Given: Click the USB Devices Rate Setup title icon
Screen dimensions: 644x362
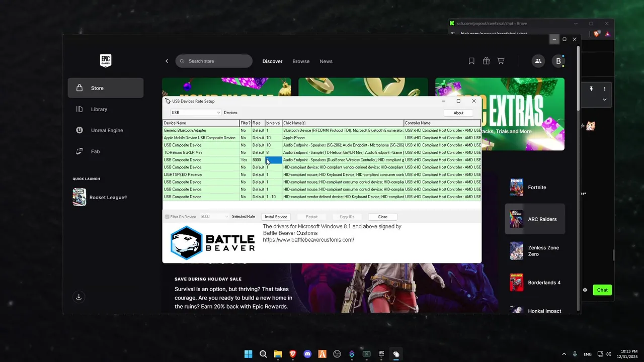Looking at the screenshot, I should (x=168, y=101).
